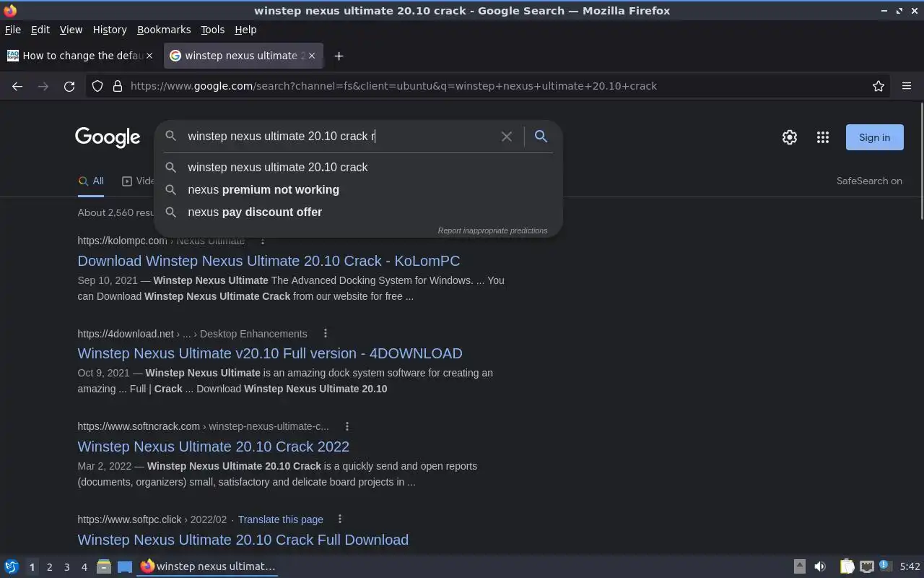Open 'Winstep Nexus Ultimate 20.10 Crack 2022' result
The width and height of the screenshot is (924, 578).
(213, 447)
